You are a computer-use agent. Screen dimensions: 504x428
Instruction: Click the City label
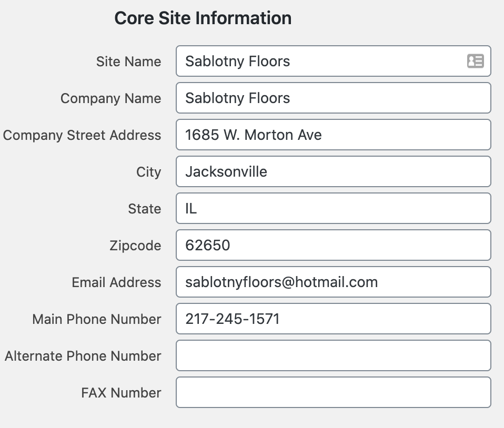tap(148, 172)
